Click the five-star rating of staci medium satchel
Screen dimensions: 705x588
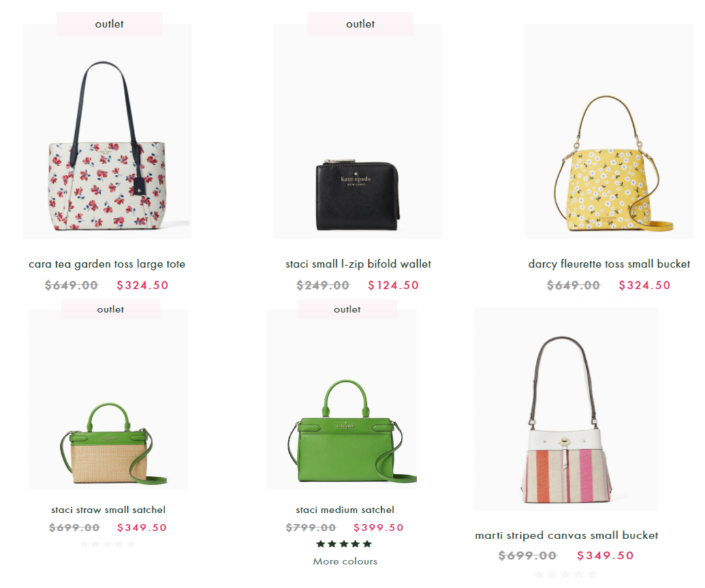pos(344,544)
